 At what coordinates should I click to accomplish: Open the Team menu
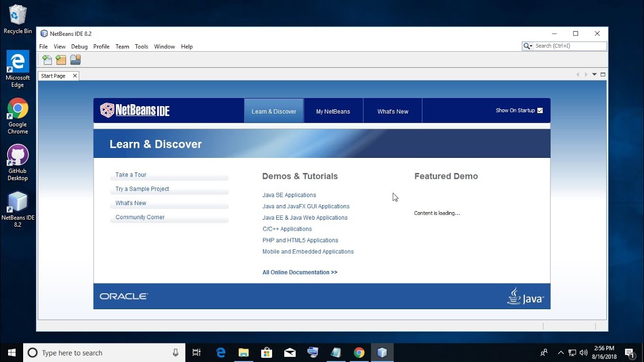(122, 46)
